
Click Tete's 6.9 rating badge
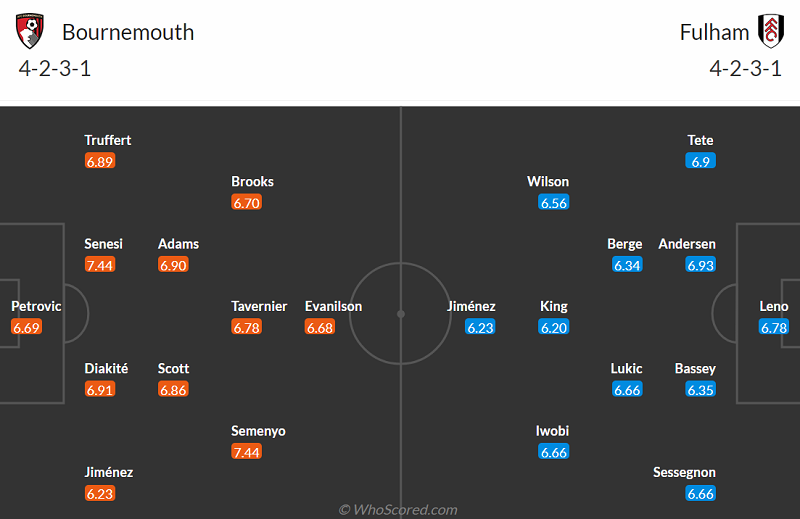coord(700,161)
